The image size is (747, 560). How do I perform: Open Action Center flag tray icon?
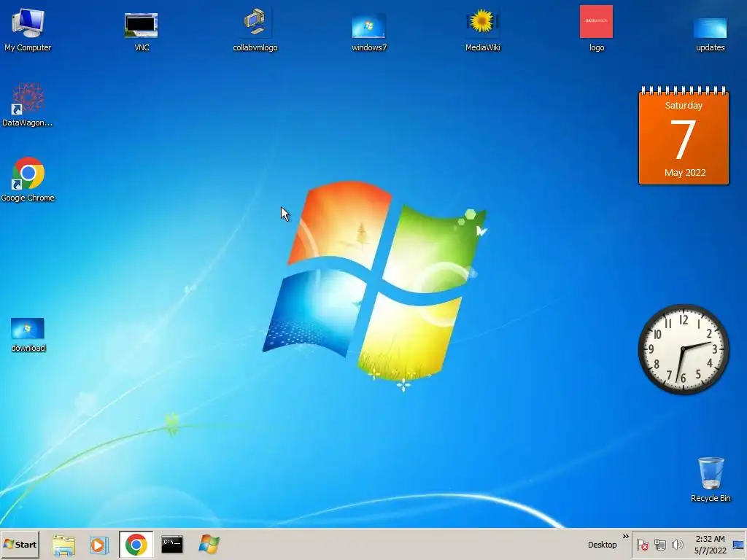pyautogui.click(x=642, y=545)
